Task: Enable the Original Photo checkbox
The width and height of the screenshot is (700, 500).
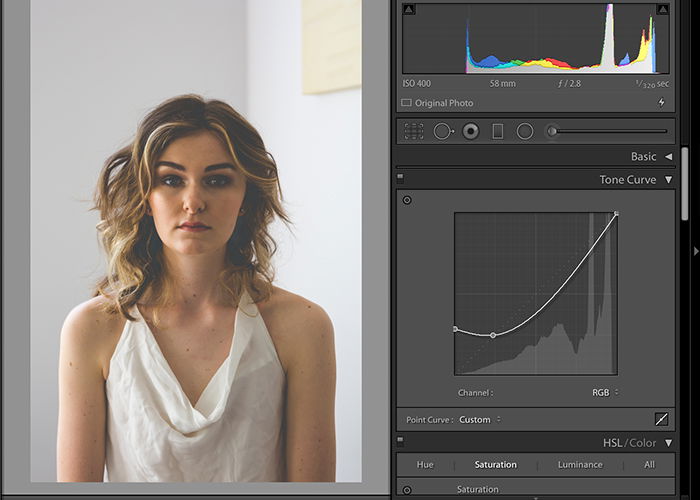Action: [x=407, y=103]
